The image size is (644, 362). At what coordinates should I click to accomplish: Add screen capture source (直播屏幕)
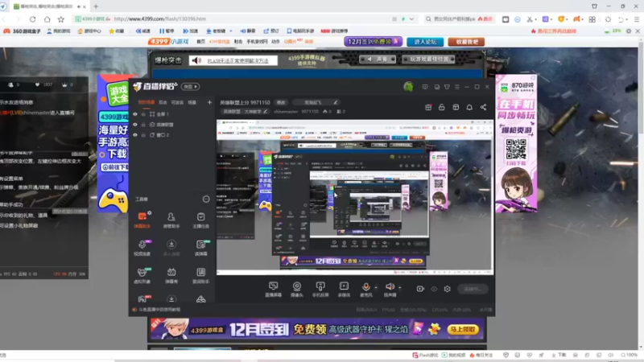[x=273, y=289]
